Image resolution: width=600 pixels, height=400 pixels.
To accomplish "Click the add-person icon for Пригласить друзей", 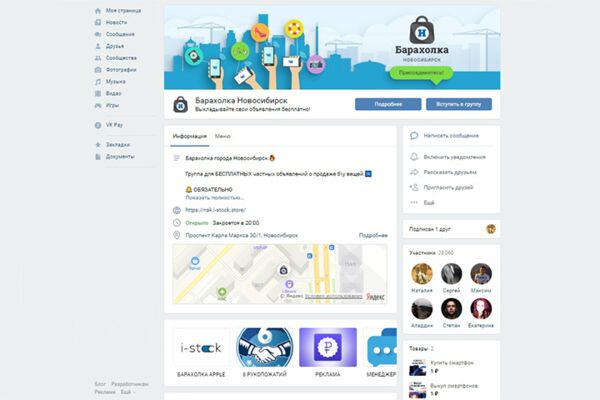I will (414, 188).
